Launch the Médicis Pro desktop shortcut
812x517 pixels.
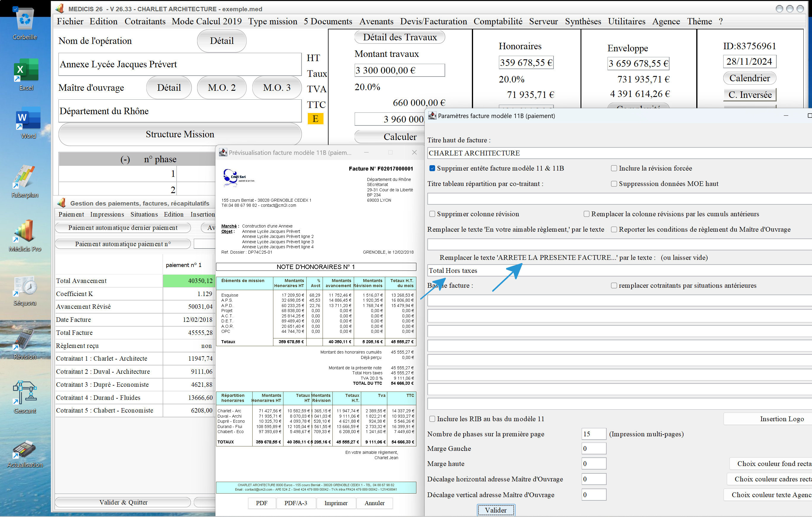[25, 235]
